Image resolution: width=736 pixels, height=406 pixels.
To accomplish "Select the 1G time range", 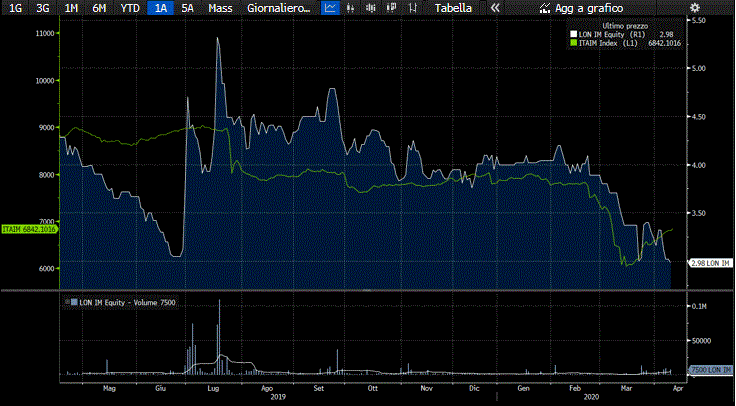I will pyautogui.click(x=15, y=8).
